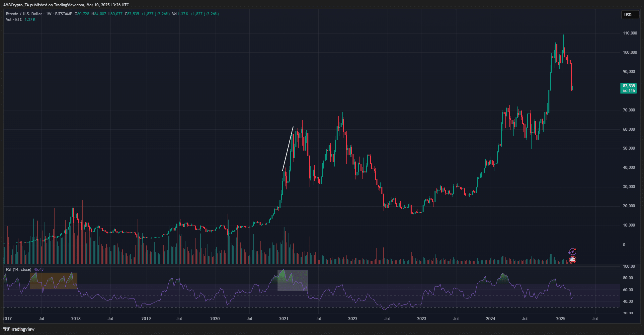This screenshot has width=644, height=335.
Task: Select the orange highlighted RSI rectangle
Action: 53,281
